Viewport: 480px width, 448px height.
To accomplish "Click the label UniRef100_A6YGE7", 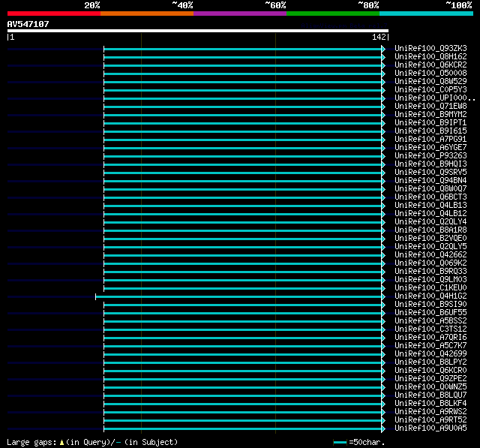I will [430, 148].
